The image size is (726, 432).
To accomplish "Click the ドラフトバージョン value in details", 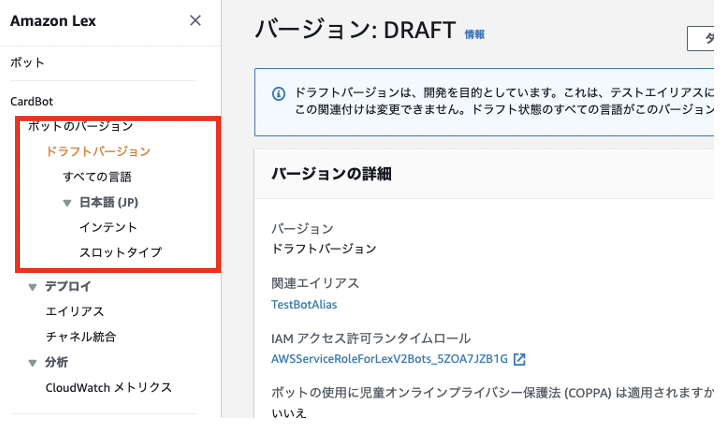I will [x=324, y=249].
